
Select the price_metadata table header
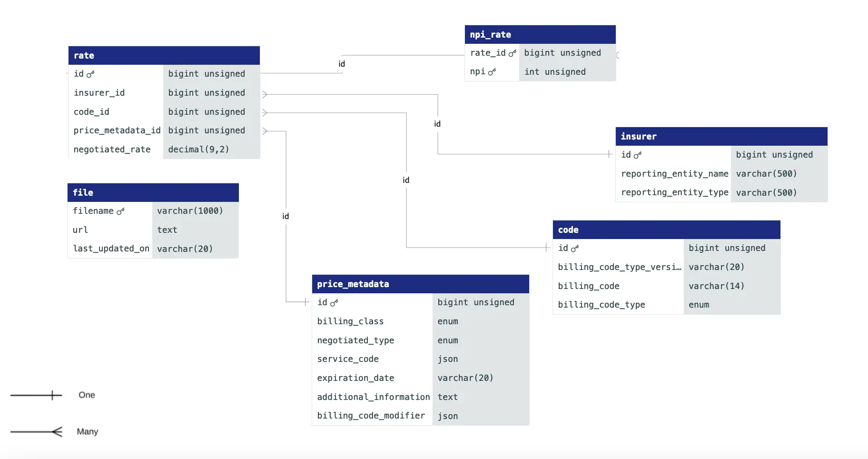click(x=420, y=284)
